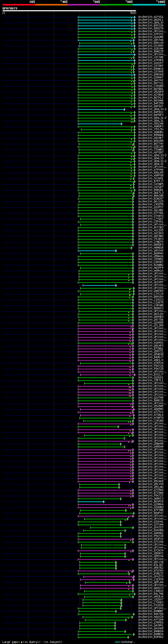Click the query end position 518
The image size is (168, 644).
(132, 13)
